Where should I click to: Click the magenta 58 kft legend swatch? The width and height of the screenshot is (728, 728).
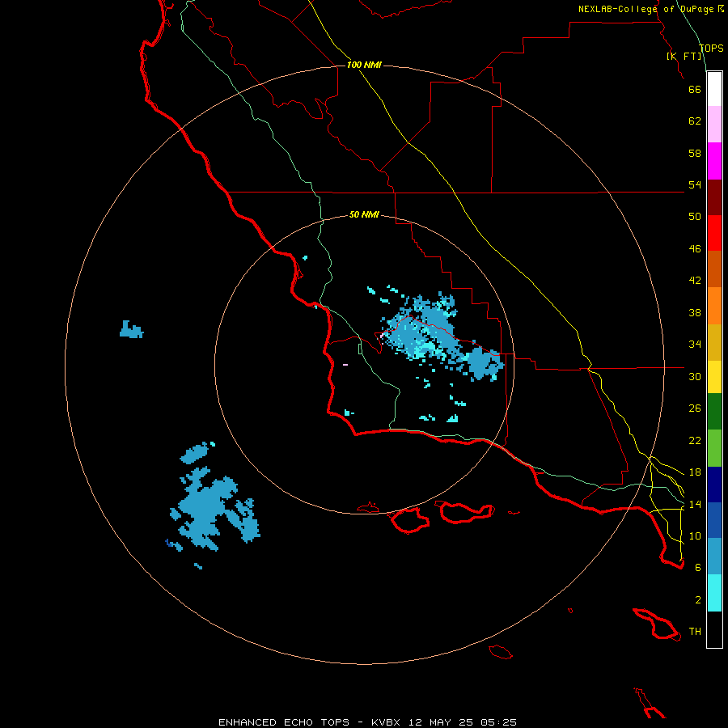[714, 161]
